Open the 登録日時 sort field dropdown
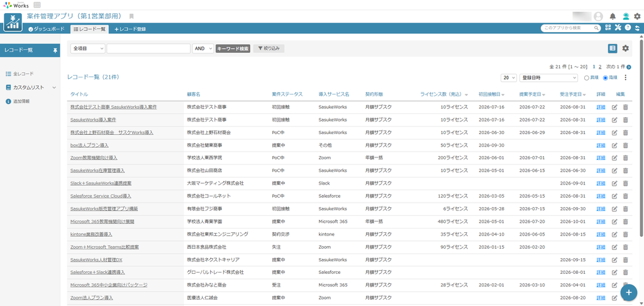 point(548,77)
